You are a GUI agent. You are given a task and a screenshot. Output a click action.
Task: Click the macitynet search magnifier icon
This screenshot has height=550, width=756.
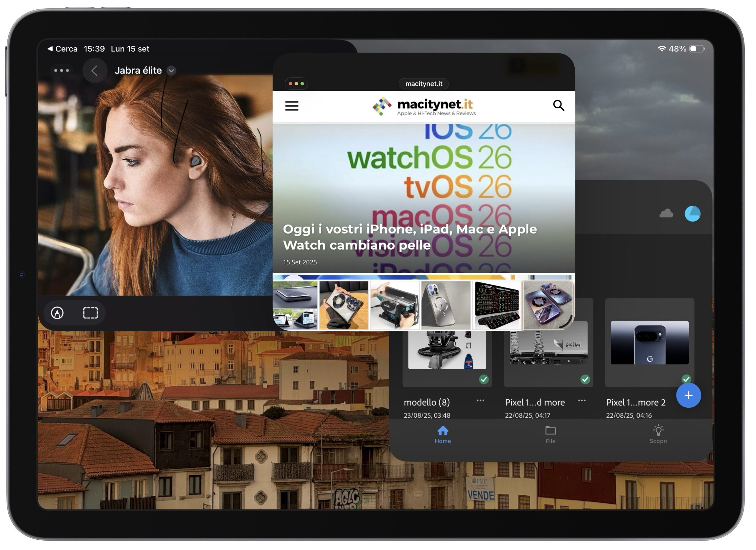tap(560, 106)
